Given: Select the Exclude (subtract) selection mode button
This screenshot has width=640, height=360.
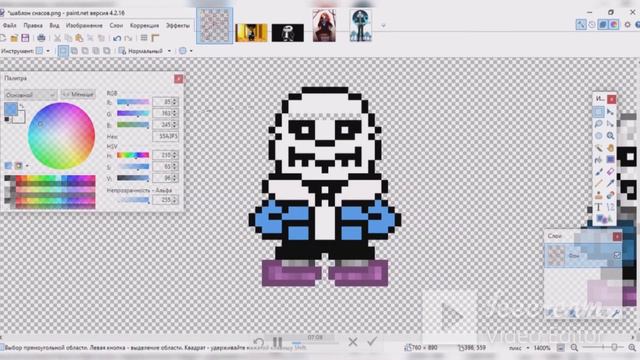Looking at the screenshot, I should 85,51.
